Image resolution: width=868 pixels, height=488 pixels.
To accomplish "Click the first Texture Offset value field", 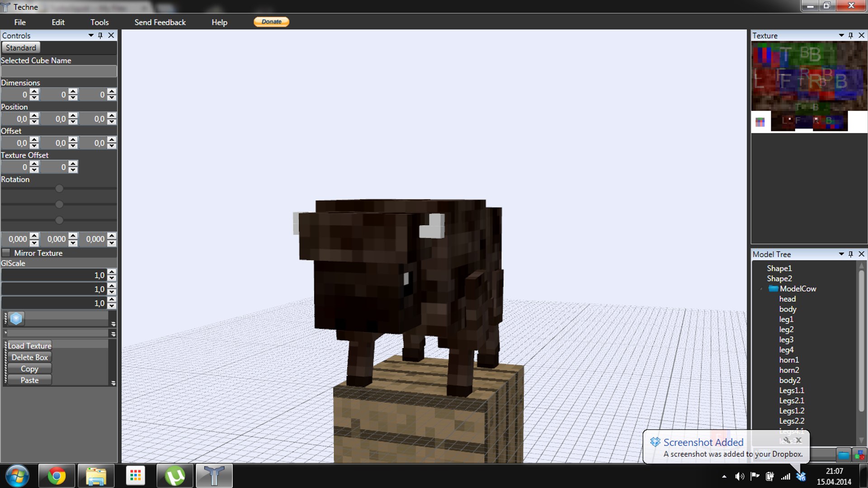I will pos(15,167).
